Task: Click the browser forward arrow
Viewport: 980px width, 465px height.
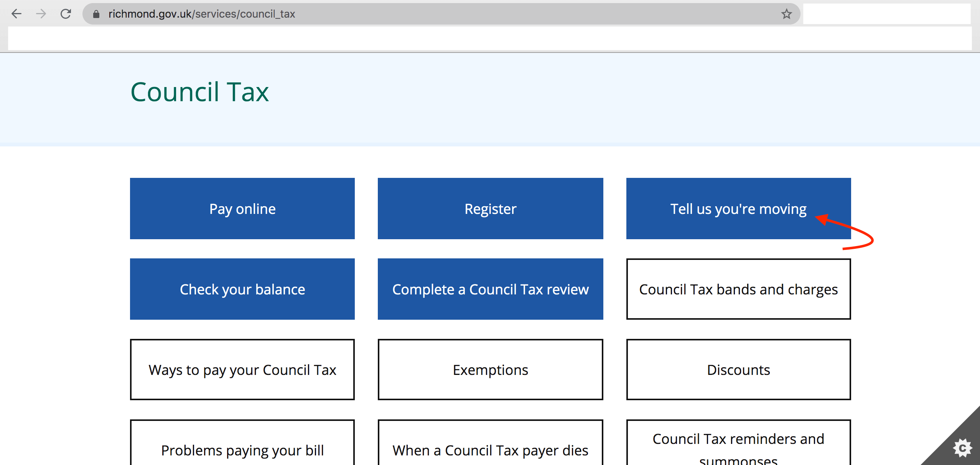Action: coord(41,14)
